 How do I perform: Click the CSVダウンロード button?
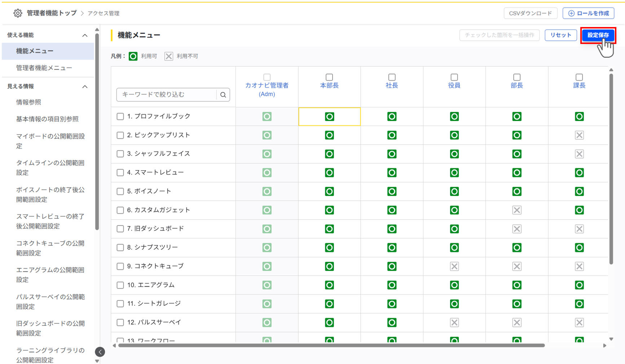(531, 13)
